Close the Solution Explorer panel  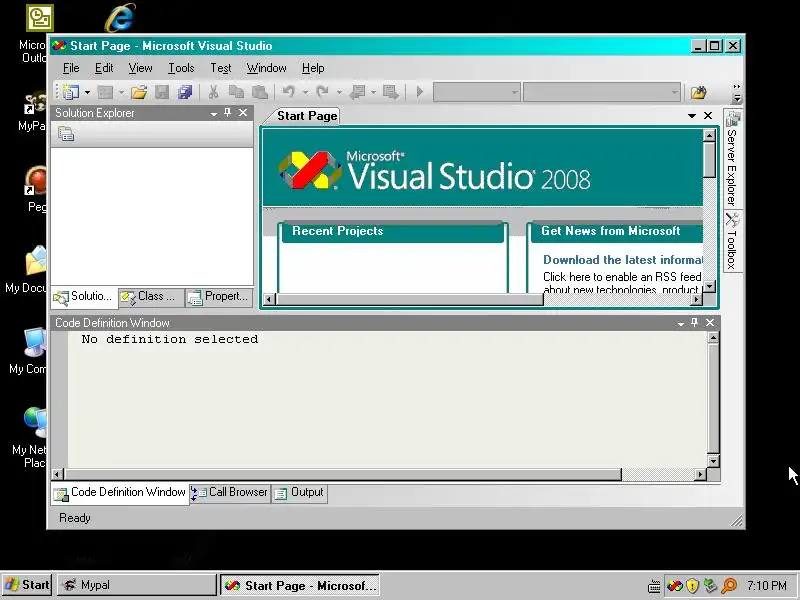[x=243, y=113]
